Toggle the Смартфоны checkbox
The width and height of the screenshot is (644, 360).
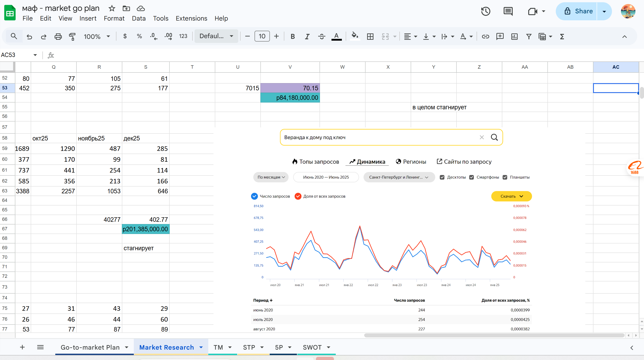(x=472, y=177)
